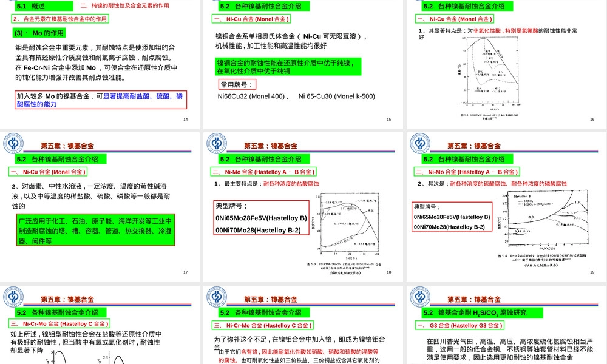Image resolution: width=607 pixels, height=364 pixels.
Task: Click the green '镍铜合金的耐蚀性能在还原性介质中' highlight box
Action: pos(288,67)
